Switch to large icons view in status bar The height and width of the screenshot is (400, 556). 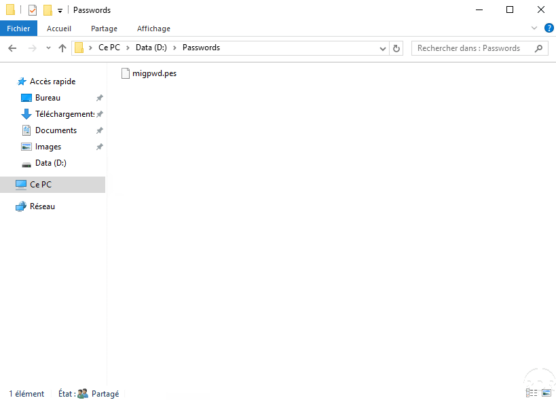[546, 393]
